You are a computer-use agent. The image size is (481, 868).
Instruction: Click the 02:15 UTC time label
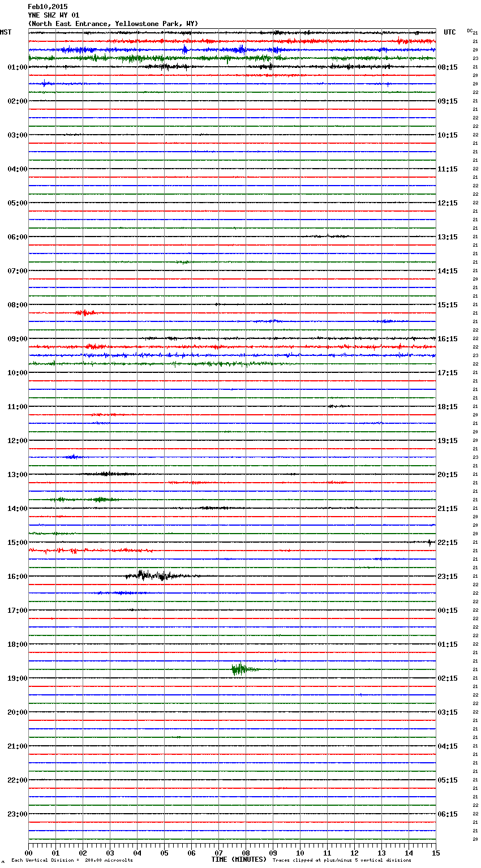click(x=448, y=678)
